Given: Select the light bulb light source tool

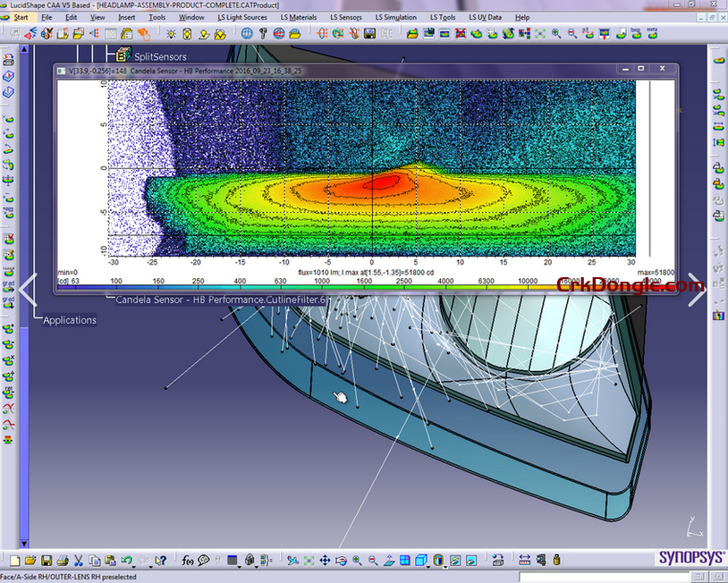Looking at the screenshot, I should coord(171,34).
